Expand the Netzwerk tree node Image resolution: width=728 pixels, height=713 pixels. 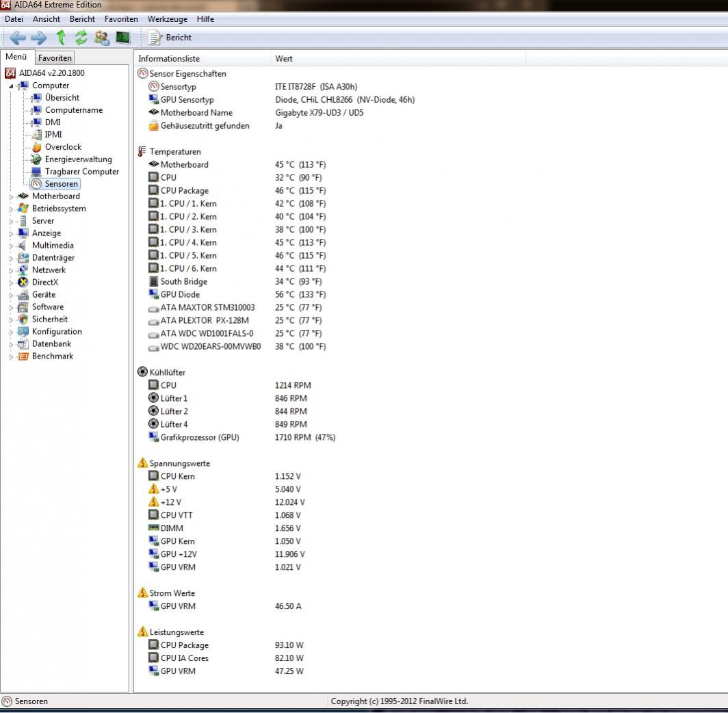coord(11,270)
